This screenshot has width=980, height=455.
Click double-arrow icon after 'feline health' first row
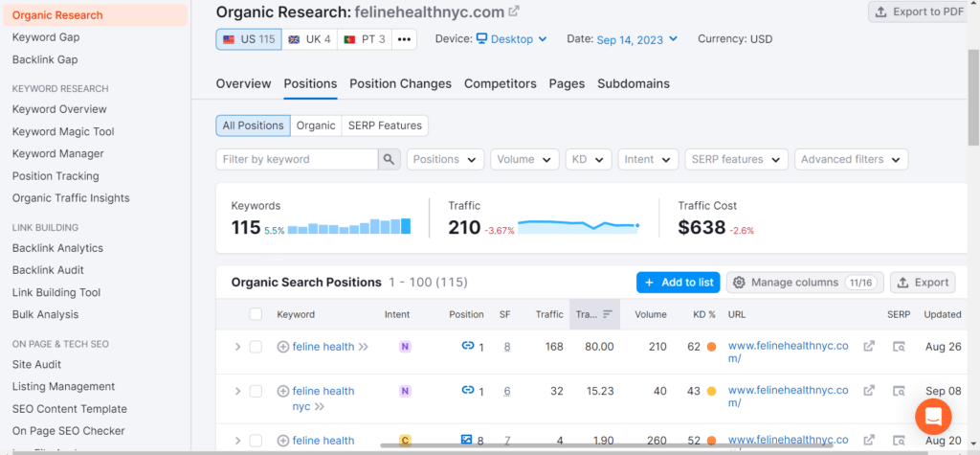(x=363, y=347)
